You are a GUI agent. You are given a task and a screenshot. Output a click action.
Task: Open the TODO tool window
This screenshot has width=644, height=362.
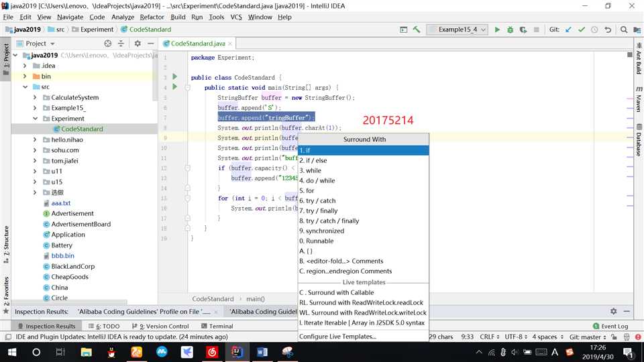[x=104, y=326]
